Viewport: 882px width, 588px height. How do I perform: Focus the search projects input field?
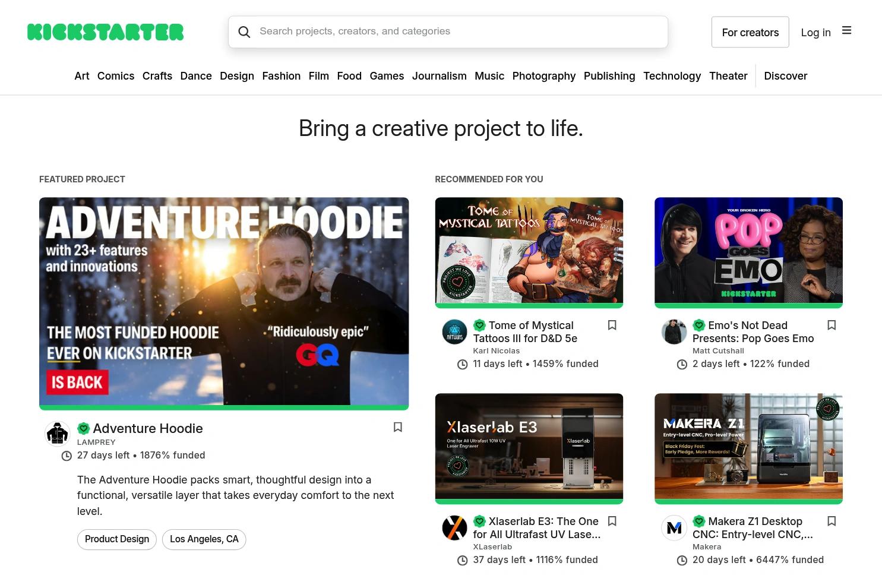448,32
